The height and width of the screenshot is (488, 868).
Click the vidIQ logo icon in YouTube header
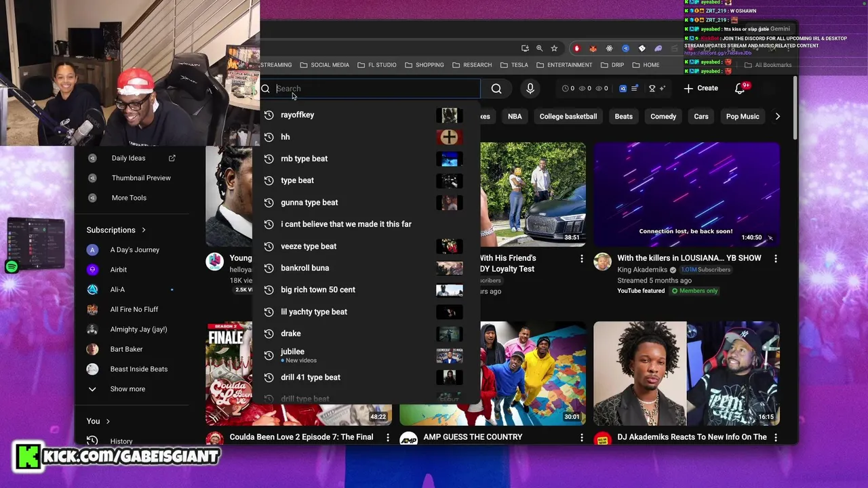tap(623, 88)
